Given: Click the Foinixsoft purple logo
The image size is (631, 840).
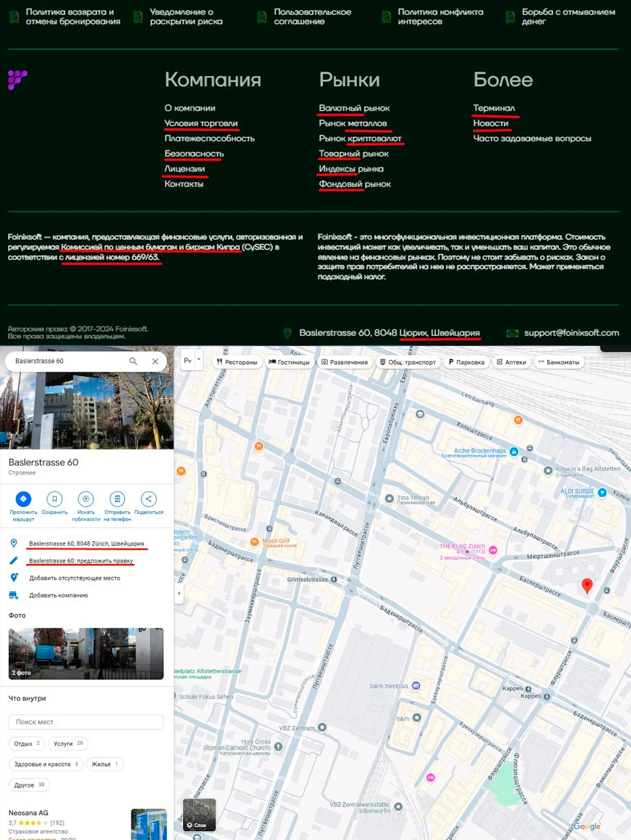Looking at the screenshot, I should 17,80.
